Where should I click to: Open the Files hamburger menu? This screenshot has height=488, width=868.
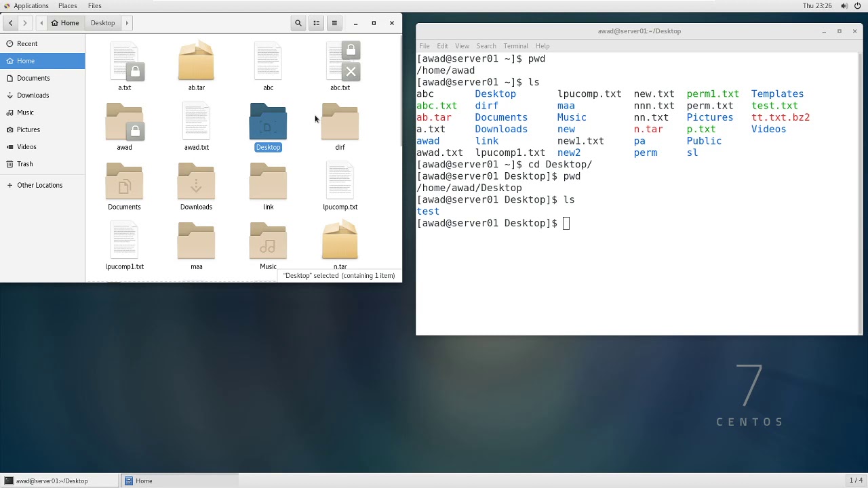tap(334, 23)
